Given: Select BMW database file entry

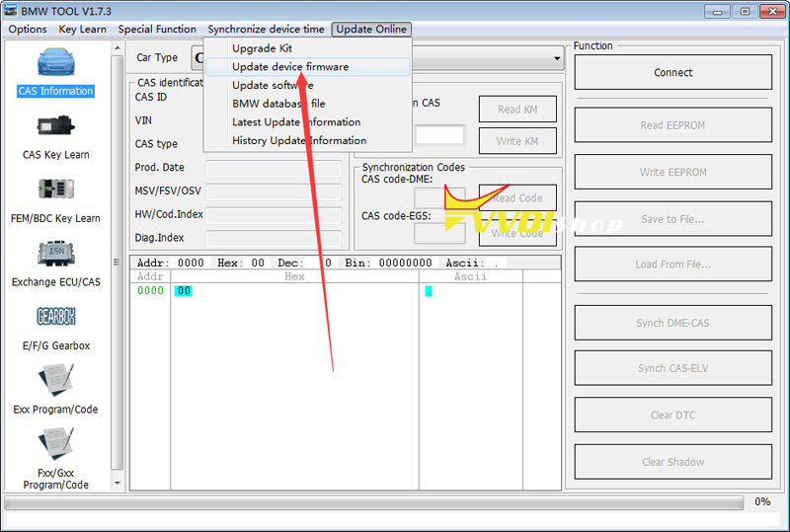Looking at the screenshot, I should (308, 104).
